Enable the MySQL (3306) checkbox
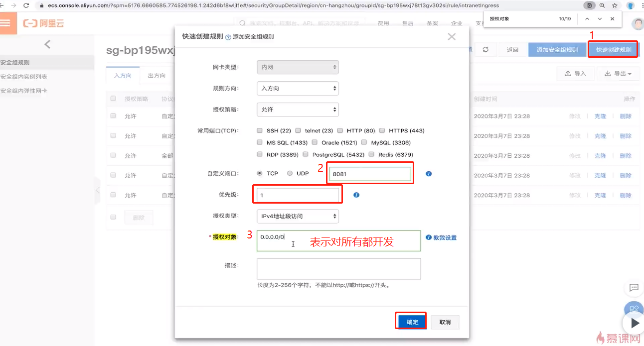 pyautogui.click(x=364, y=142)
